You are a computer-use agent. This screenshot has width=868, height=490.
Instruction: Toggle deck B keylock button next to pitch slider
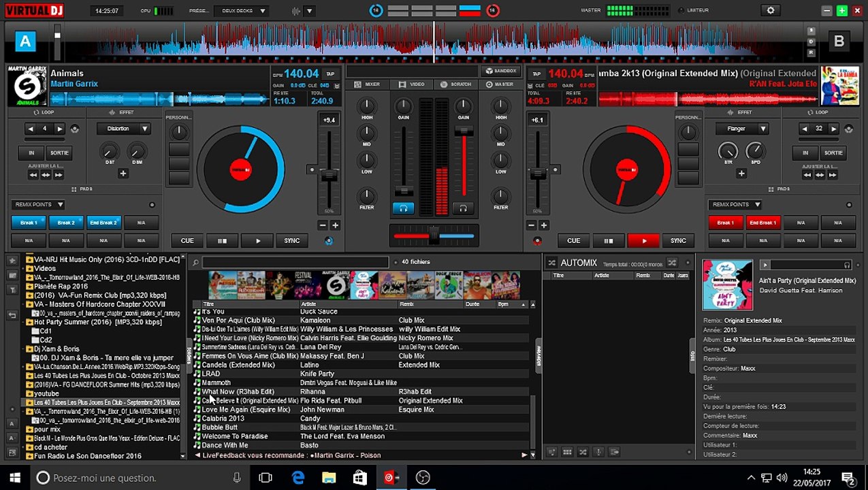tap(556, 169)
